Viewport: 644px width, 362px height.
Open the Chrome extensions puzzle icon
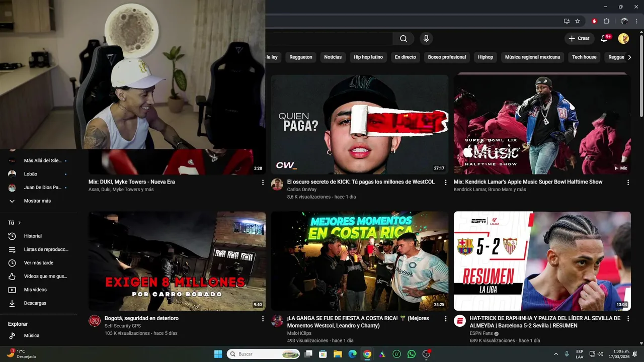[x=606, y=21]
